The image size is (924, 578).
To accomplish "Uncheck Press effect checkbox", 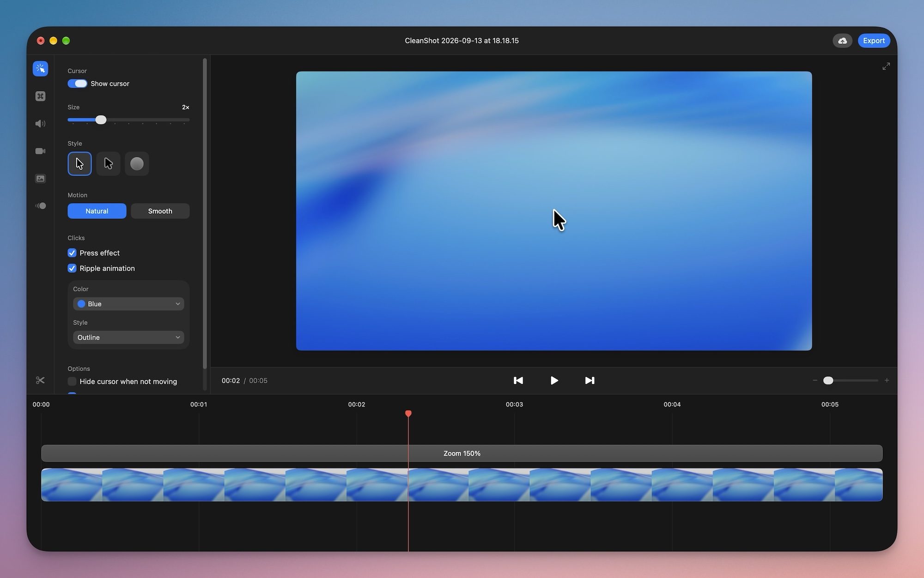I will 72,253.
